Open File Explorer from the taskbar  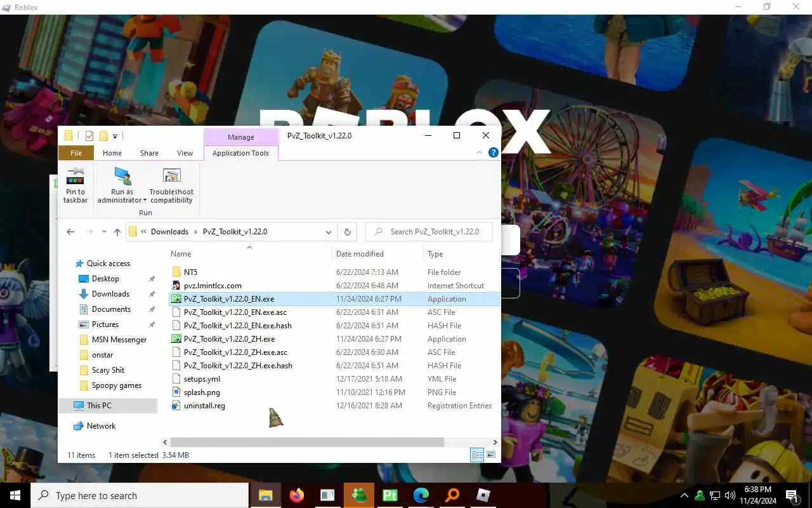coord(265,495)
